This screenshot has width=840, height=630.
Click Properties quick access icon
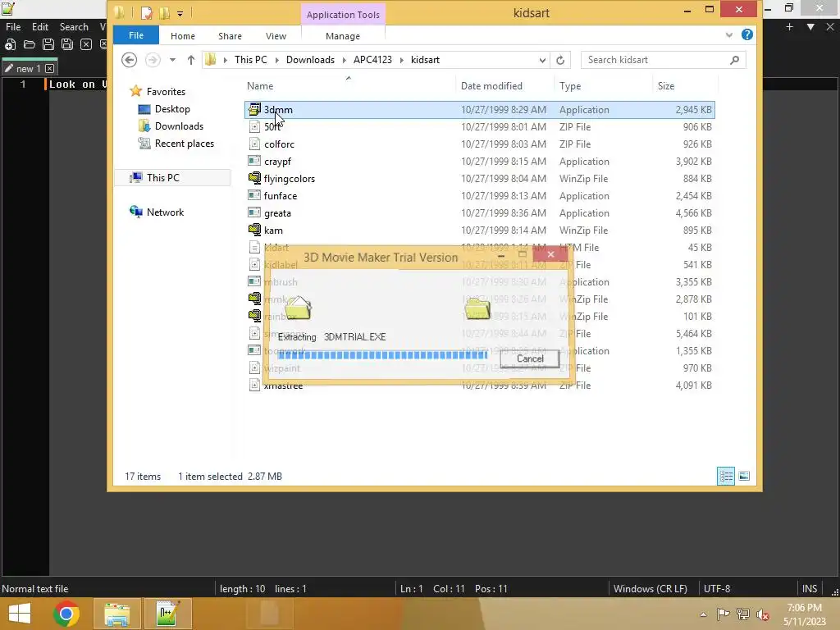[147, 13]
